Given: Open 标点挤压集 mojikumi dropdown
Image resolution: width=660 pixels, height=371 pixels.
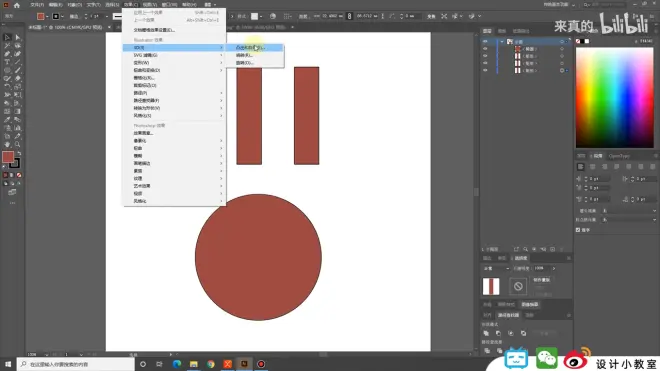Looking at the screenshot, I should pyautogui.click(x=629, y=220).
